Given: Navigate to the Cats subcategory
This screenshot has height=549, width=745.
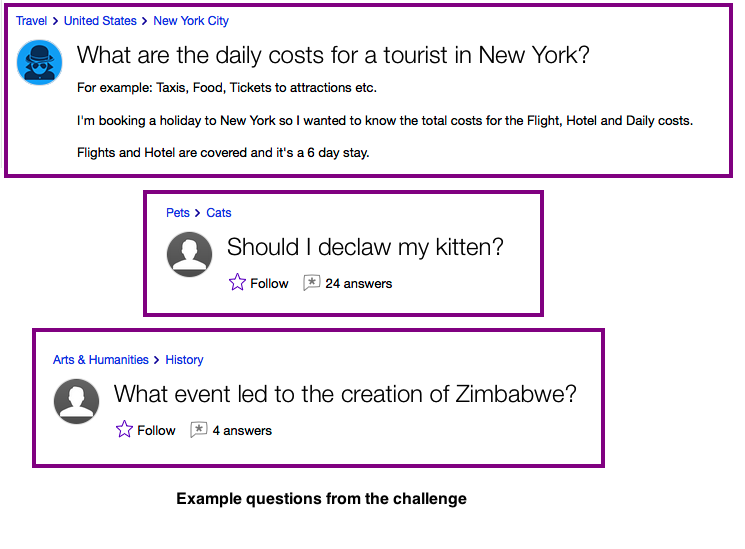Looking at the screenshot, I should coord(219,213).
